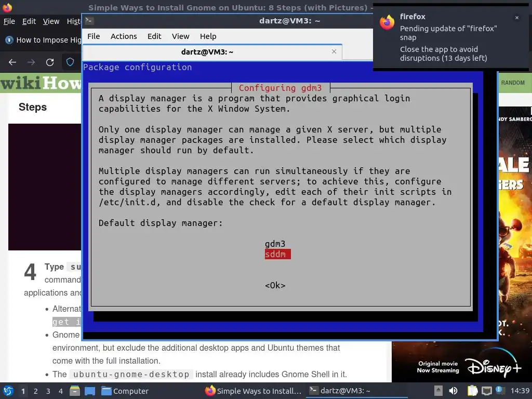532x399 pixels.
Task: Confirm with the <Ok> button
Action: point(275,285)
